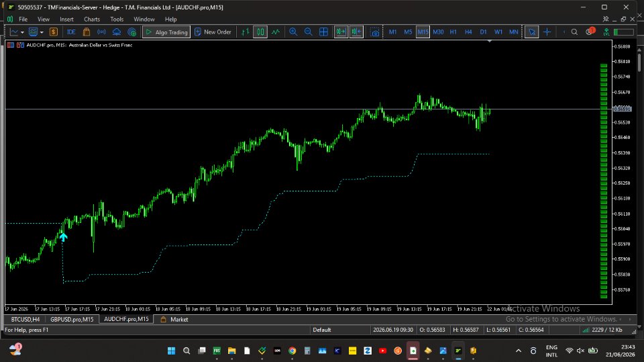The width and height of the screenshot is (644, 362).
Task: Switch the chart to line chart style
Action: pos(276,32)
